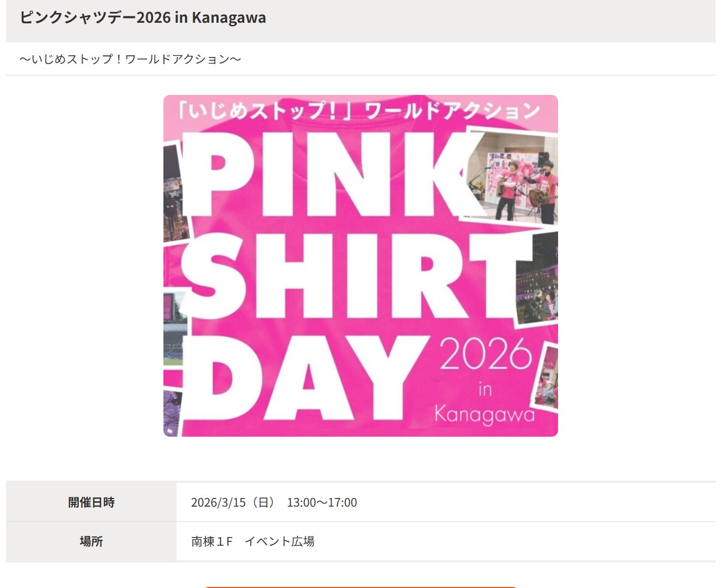Click the large white PINK word on the poster
The width and height of the screenshot is (728, 588).
[x=326, y=175]
